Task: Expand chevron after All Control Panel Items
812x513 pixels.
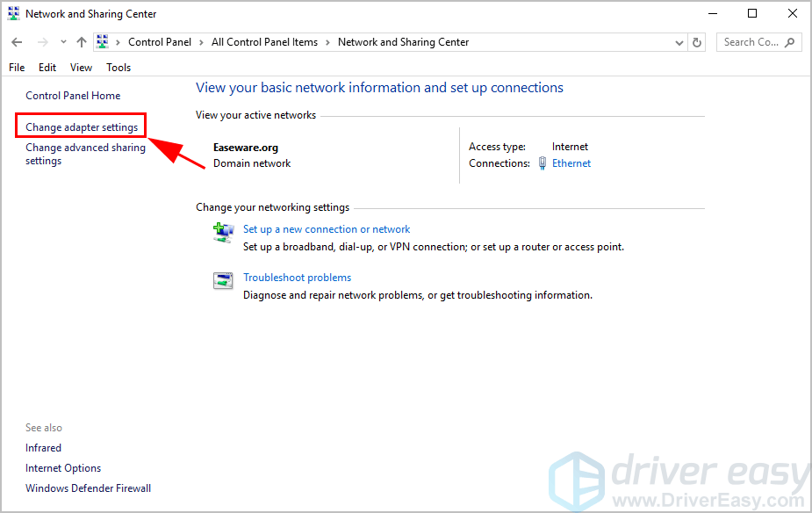Action: coord(327,42)
